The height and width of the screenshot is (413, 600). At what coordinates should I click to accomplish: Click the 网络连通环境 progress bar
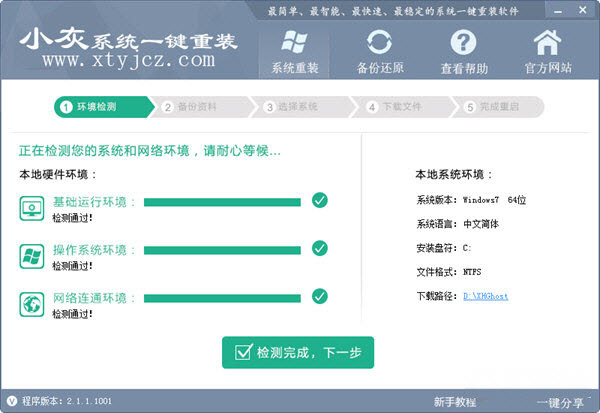tap(222, 298)
